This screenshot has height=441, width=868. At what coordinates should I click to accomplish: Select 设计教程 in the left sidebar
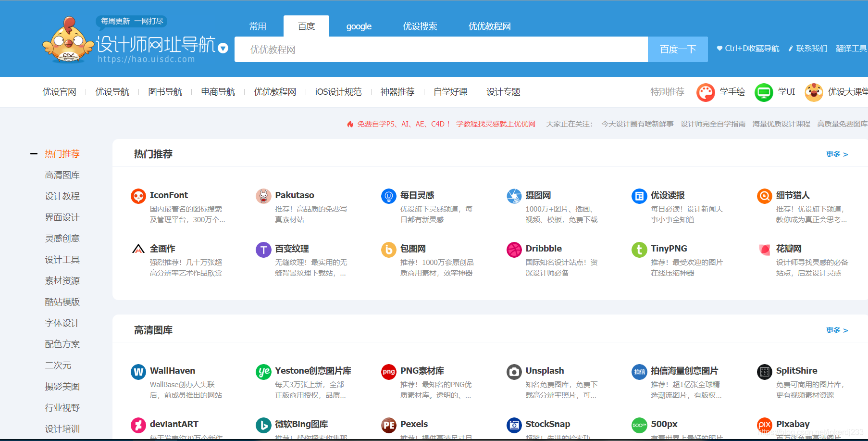pyautogui.click(x=62, y=196)
